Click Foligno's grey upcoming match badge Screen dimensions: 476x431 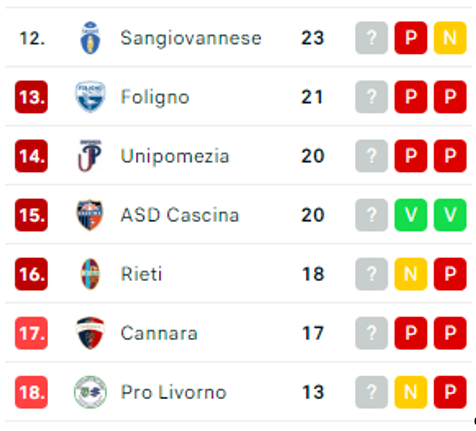[x=371, y=97]
